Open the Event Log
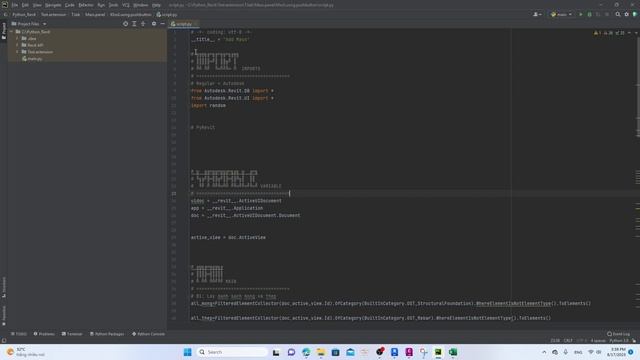The image size is (640, 360). (619, 334)
